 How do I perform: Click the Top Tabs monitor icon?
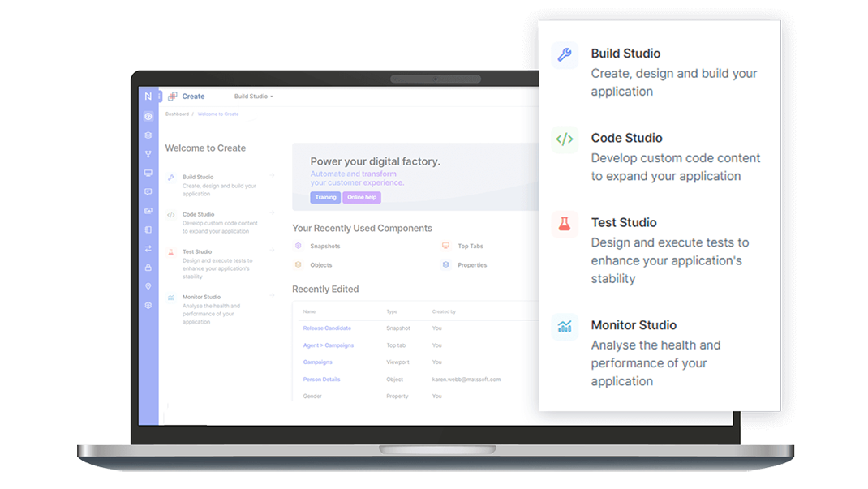pos(445,245)
